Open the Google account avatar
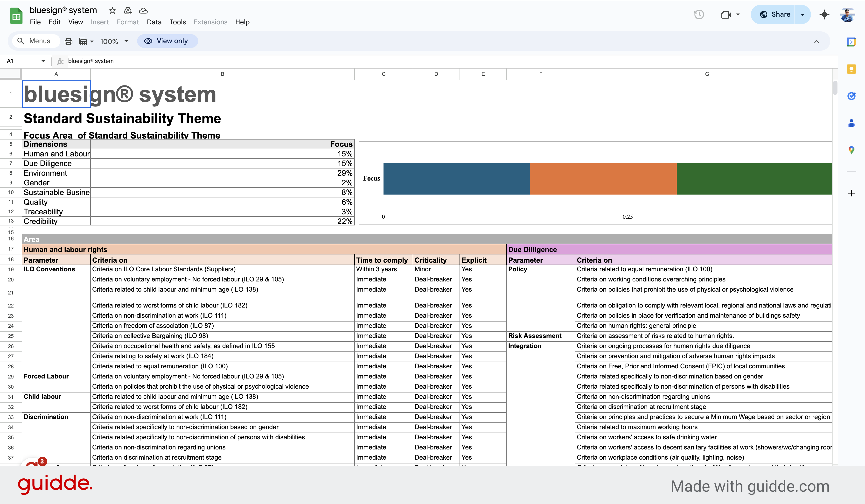Viewport: 865px width, 504px height. pyautogui.click(x=847, y=14)
